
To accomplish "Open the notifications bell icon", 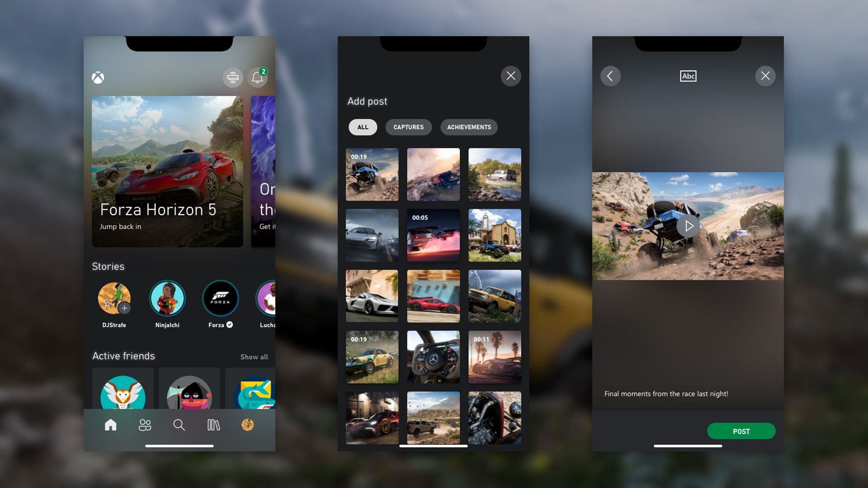I will pos(257,76).
